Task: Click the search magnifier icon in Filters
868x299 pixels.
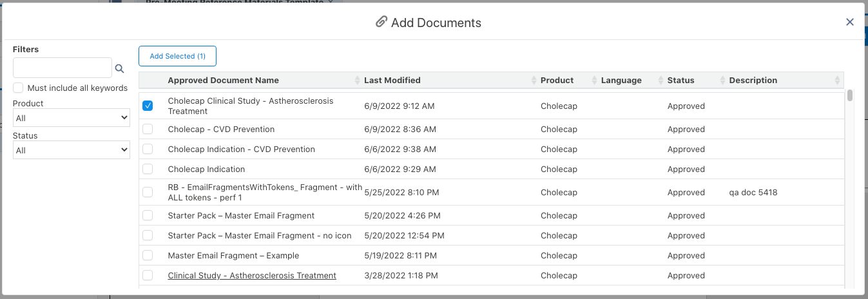Action: tap(119, 68)
